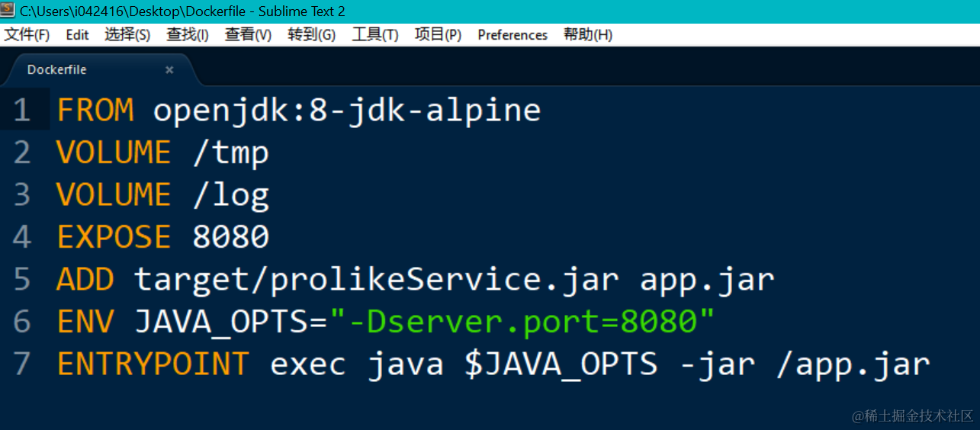Click target/prolikeService.jar path
This screenshot has height=430, width=980.
click(377, 281)
